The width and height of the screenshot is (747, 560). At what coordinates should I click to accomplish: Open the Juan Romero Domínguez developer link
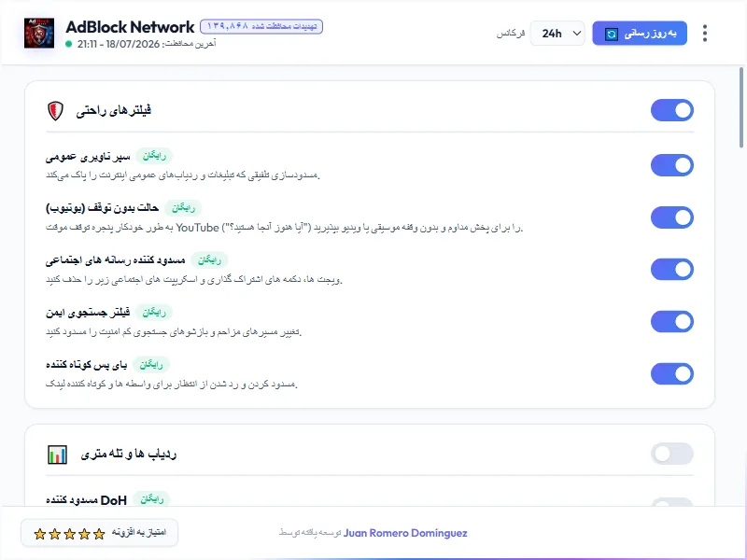point(405,533)
